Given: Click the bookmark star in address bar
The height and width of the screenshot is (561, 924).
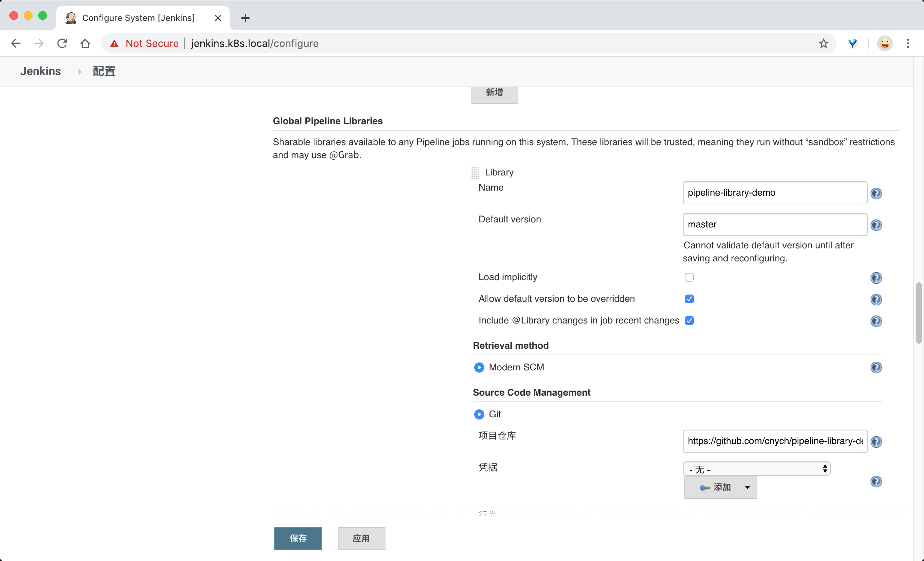Looking at the screenshot, I should tap(824, 43).
